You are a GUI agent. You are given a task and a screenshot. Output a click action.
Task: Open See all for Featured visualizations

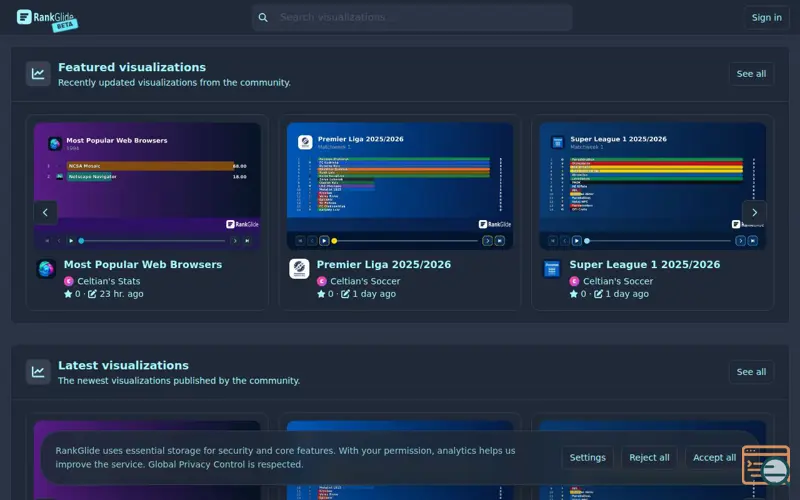pos(751,74)
